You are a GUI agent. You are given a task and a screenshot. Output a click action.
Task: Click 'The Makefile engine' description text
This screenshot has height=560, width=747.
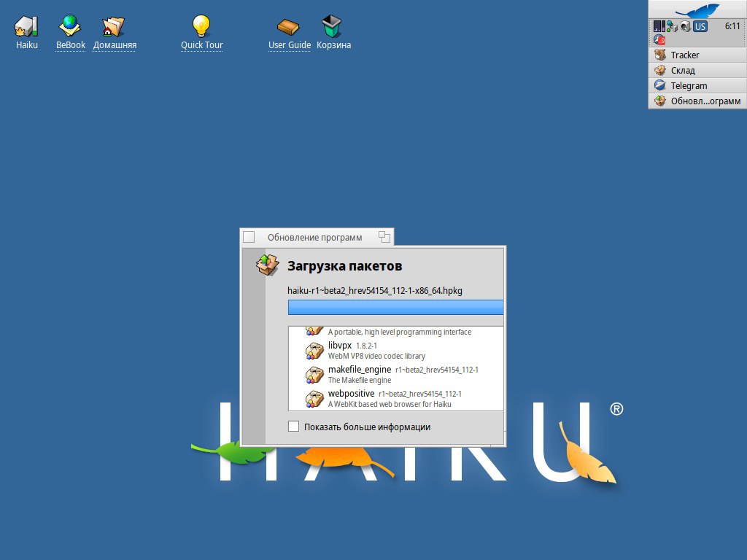point(359,380)
